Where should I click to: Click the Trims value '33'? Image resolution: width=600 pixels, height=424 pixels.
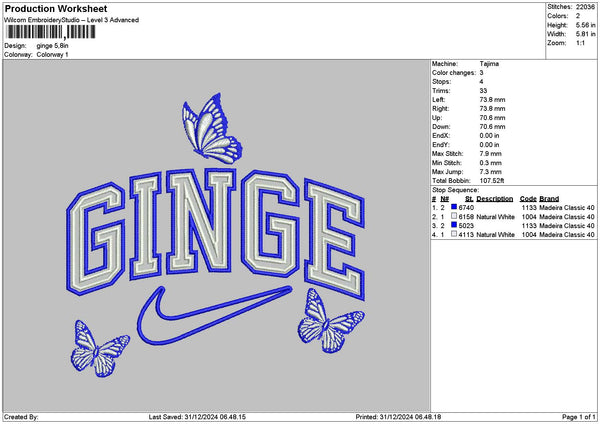pyautogui.click(x=483, y=91)
